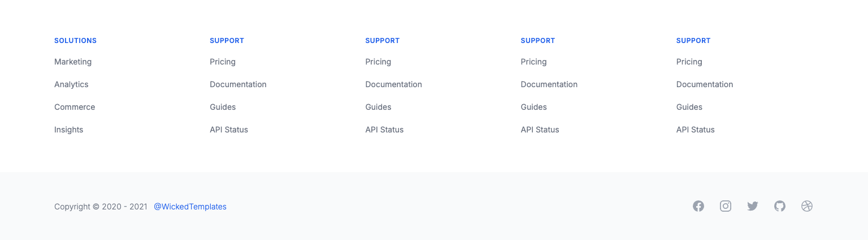Open Pricing in the third Support column

point(533,62)
